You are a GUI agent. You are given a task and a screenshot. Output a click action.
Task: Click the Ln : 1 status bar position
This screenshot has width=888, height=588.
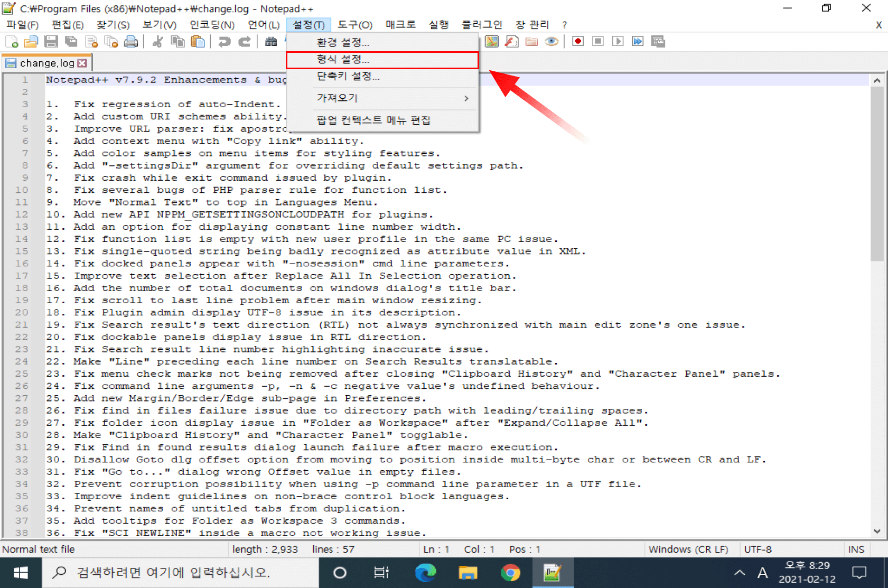tap(436, 549)
